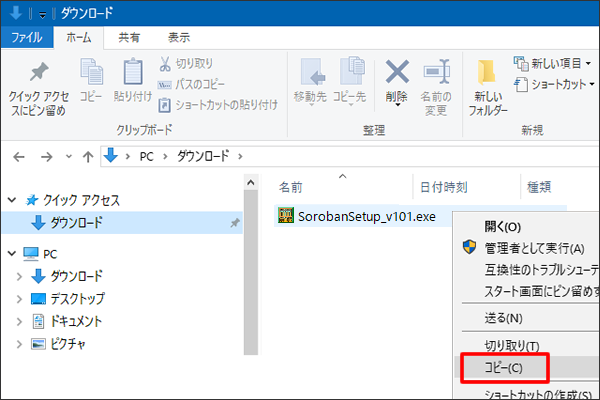
Task: Click the Cut scissors command
Action: coord(186,64)
